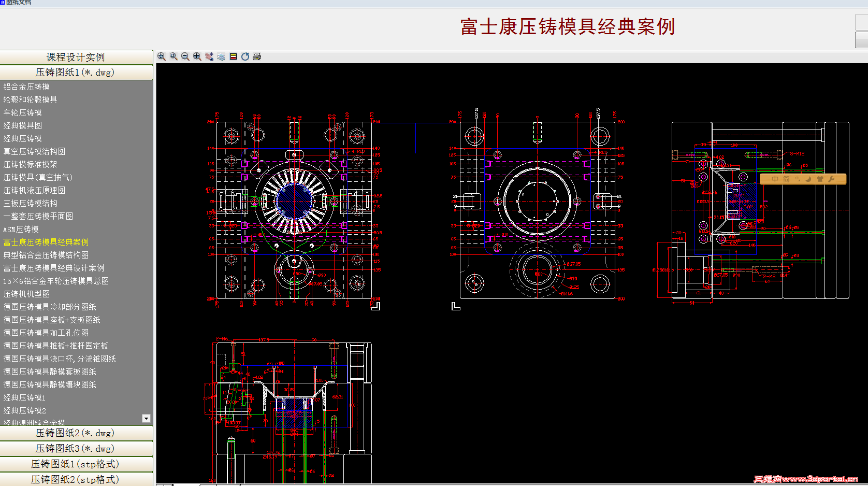Image resolution: width=868 pixels, height=486 pixels.
Task: Select 三板压铸模结构 entry
Action: (x=30, y=203)
